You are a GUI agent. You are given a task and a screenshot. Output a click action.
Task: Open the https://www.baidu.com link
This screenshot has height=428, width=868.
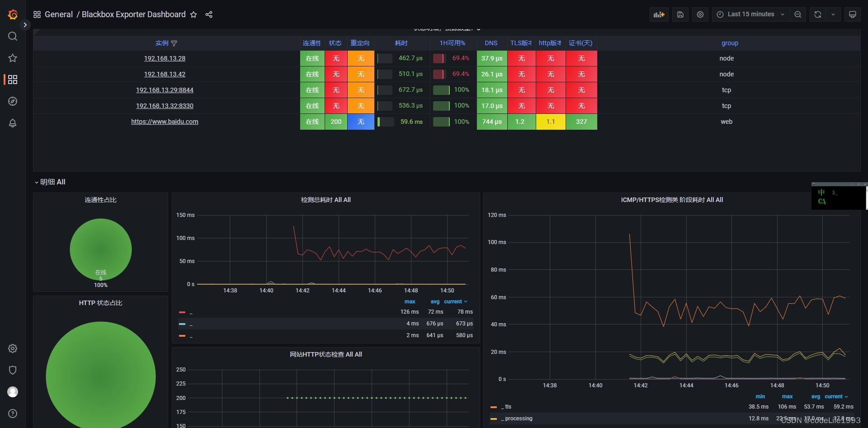point(165,122)
